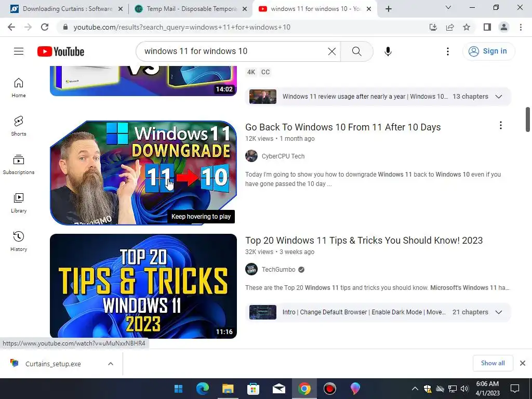Image resolution: width=532 pixels, height=399 pixels.
Task: Open Microsoft Store from the taskbar
Action: [x=253, y=389]
